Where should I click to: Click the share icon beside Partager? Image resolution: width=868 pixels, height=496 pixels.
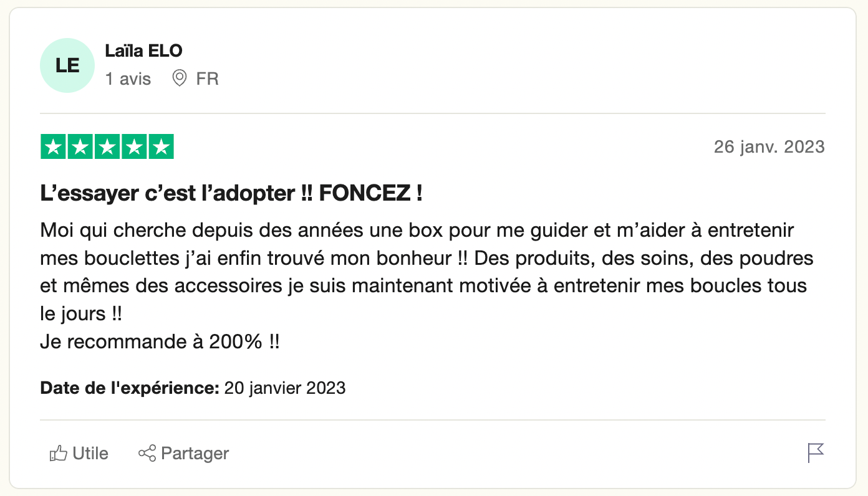pyautogui.click(x=147, y=453)
